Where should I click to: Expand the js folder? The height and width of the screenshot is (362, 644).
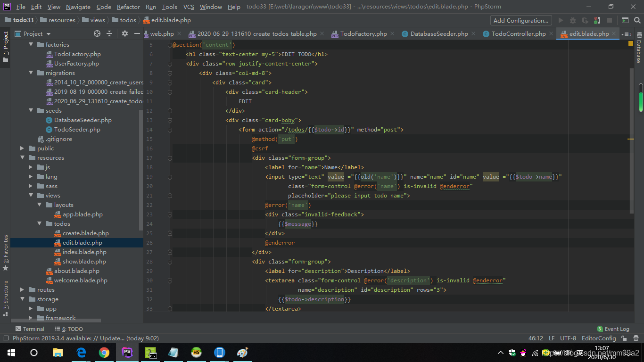click(31, 167)
